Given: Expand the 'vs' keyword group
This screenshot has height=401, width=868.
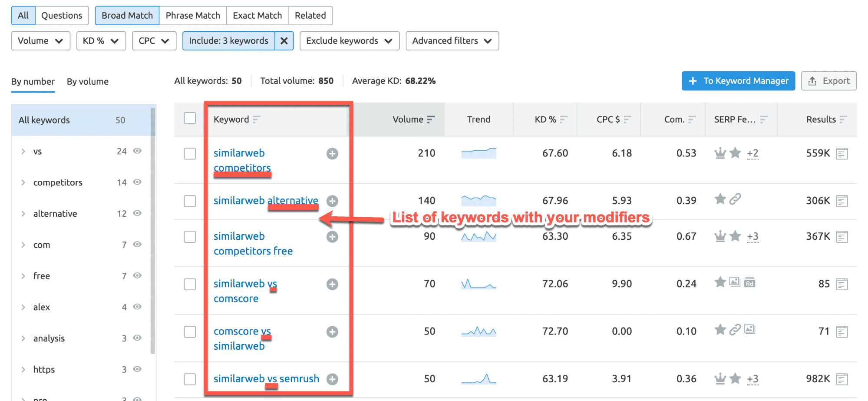Looking at the screenshot, I should (x=23, y=152).
